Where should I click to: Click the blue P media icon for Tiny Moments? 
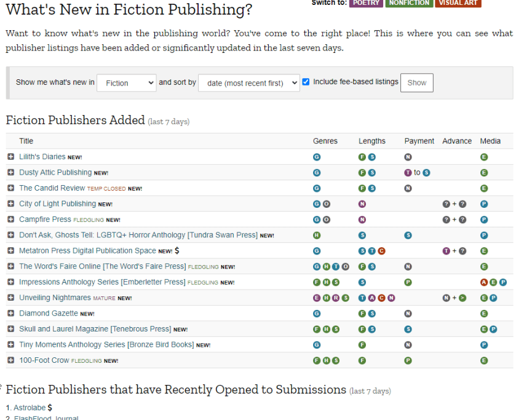pos(484,345)
